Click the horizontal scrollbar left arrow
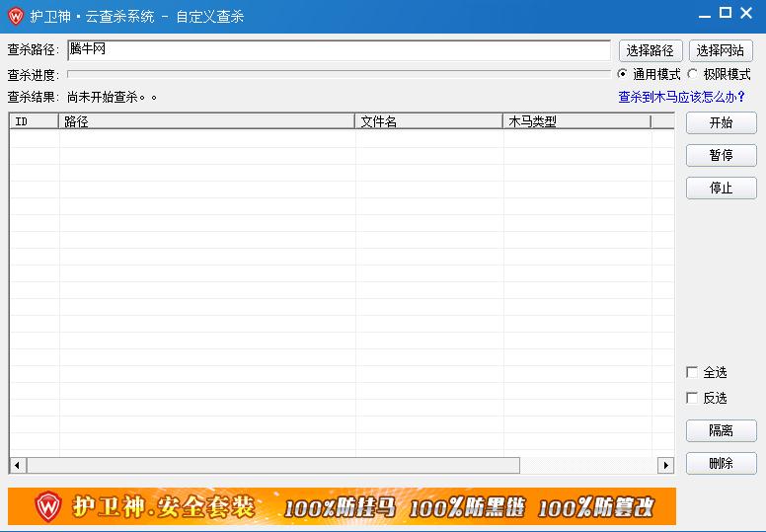766x532 pixels. point(18,466)
